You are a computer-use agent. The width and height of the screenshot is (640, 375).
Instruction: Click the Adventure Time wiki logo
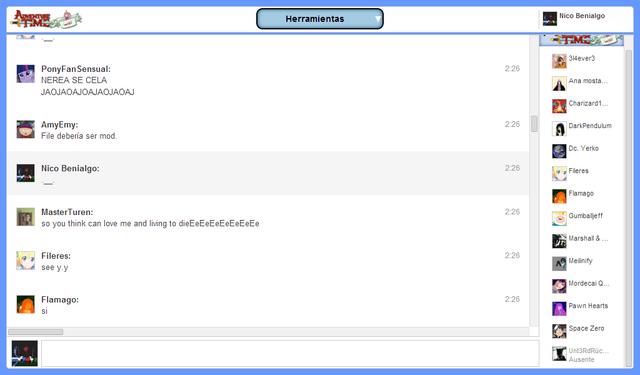click(46, 19)
